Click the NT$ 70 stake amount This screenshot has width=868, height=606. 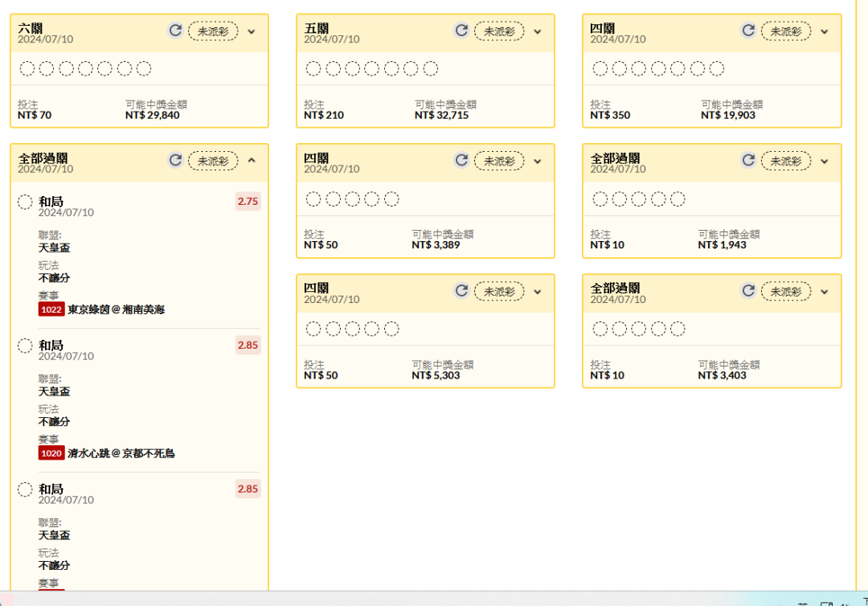(x=35, y=115)
